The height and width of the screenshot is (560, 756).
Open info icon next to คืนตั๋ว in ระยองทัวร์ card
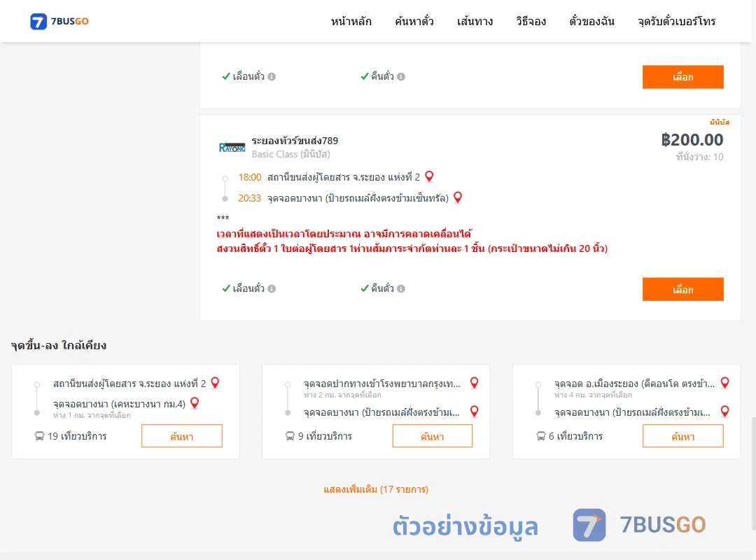[x=401, y=288]
